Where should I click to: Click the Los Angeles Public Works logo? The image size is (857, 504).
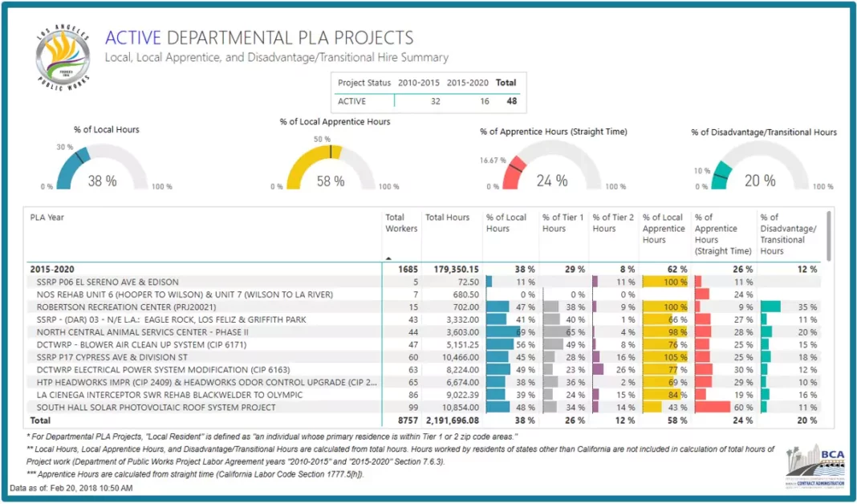tap(63, 59)
